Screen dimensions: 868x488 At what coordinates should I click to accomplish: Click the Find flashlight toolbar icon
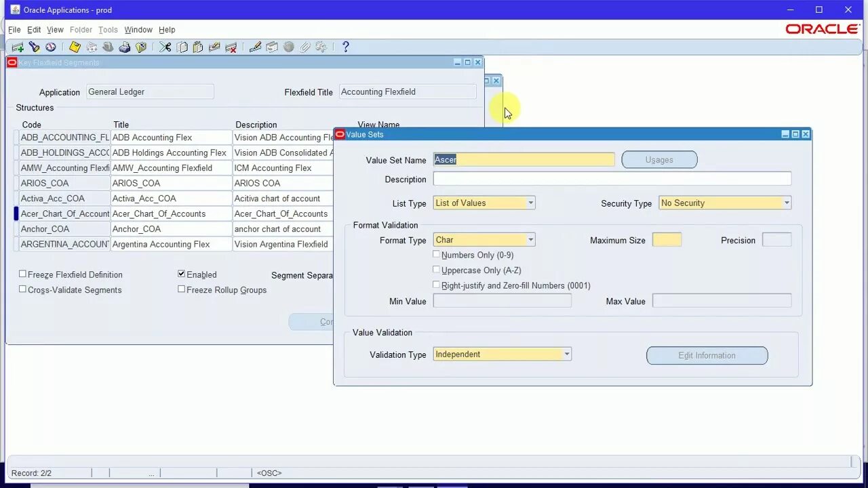pos(34,47)
